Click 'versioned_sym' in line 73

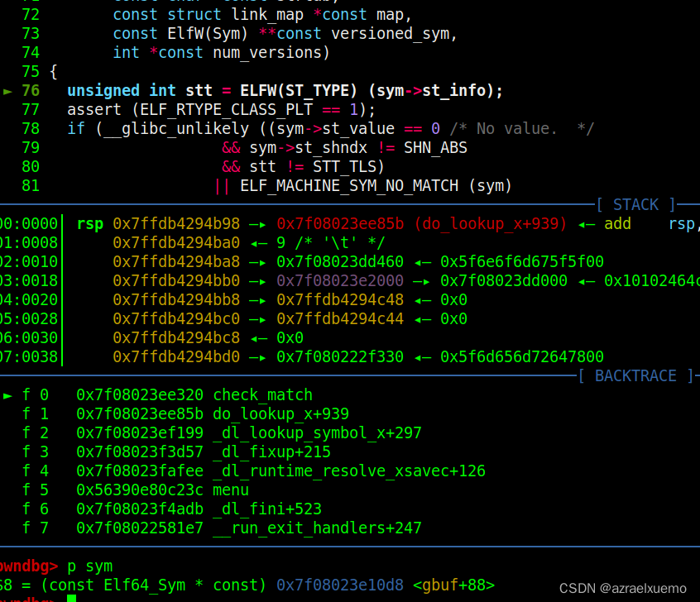click(x=390, y=33)
